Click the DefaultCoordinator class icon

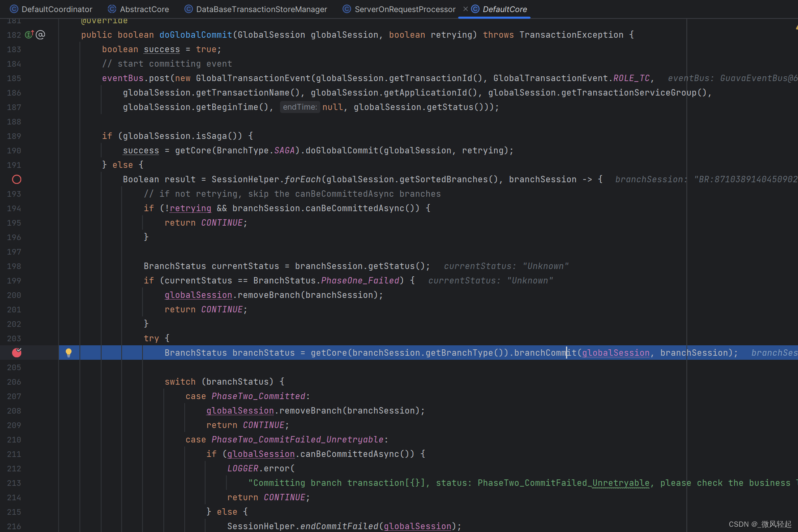click(14, 9)
